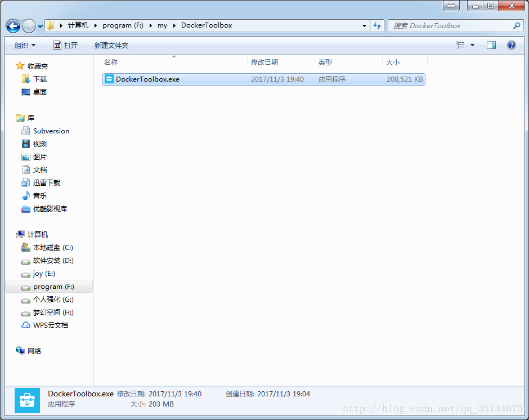529x420 pixels.
Task: Expand arrow before DockerToolbox in breadcrumb
Action: click(174, 25)
